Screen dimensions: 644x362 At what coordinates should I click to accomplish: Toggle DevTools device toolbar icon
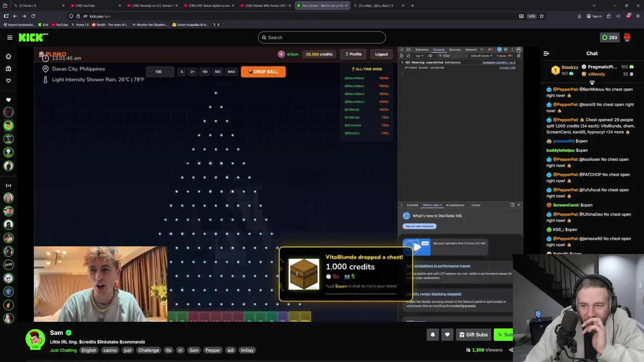coord(408,49)
